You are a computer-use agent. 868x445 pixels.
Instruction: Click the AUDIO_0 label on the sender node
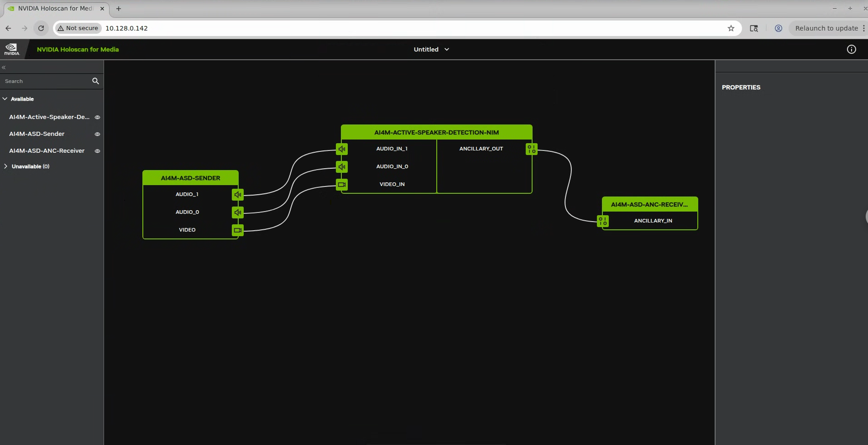[x=187, y=212]
